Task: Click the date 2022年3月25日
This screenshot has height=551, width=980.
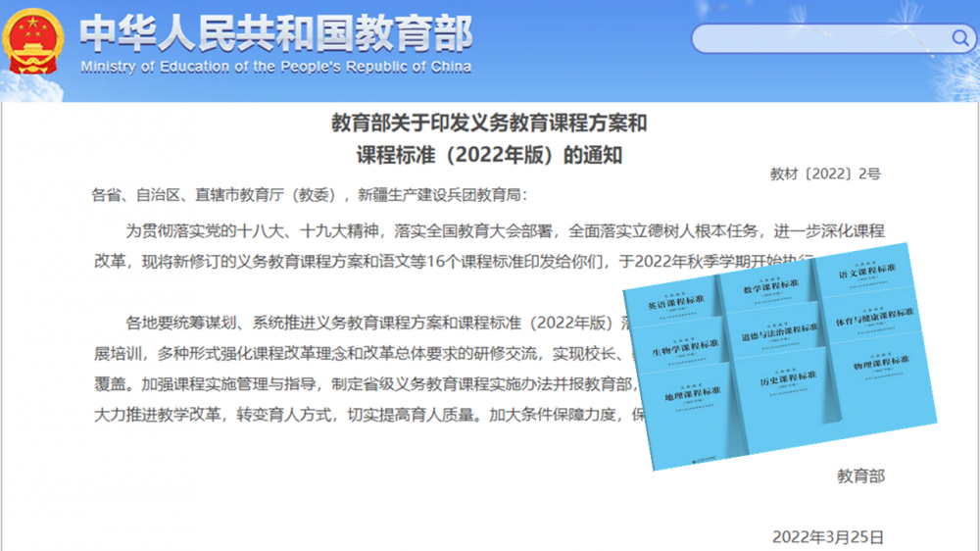Action: [x=828, y=537]
